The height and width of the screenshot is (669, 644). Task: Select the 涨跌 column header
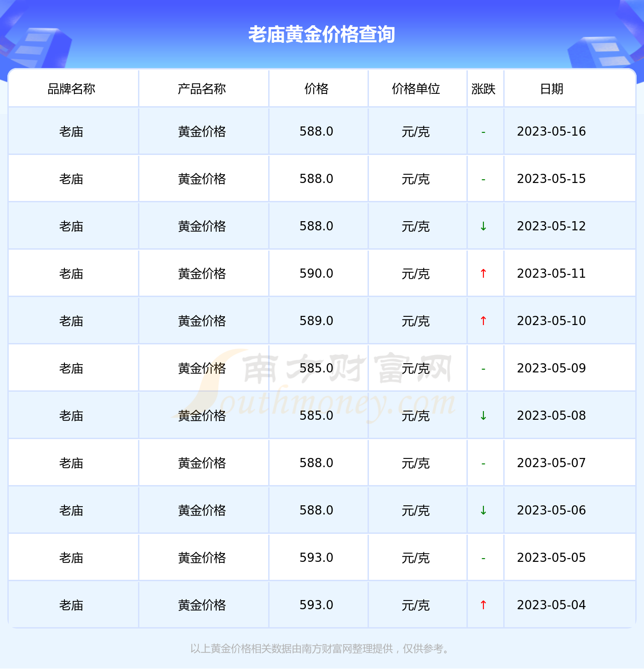[483, 89]
